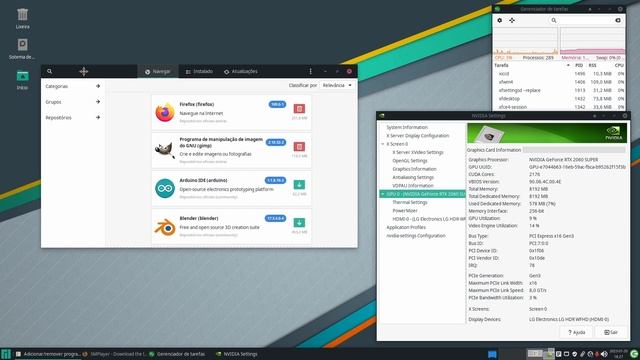Select PowerMizer tree item
Viewport: 640px width, 360px height.
[405, 211]
